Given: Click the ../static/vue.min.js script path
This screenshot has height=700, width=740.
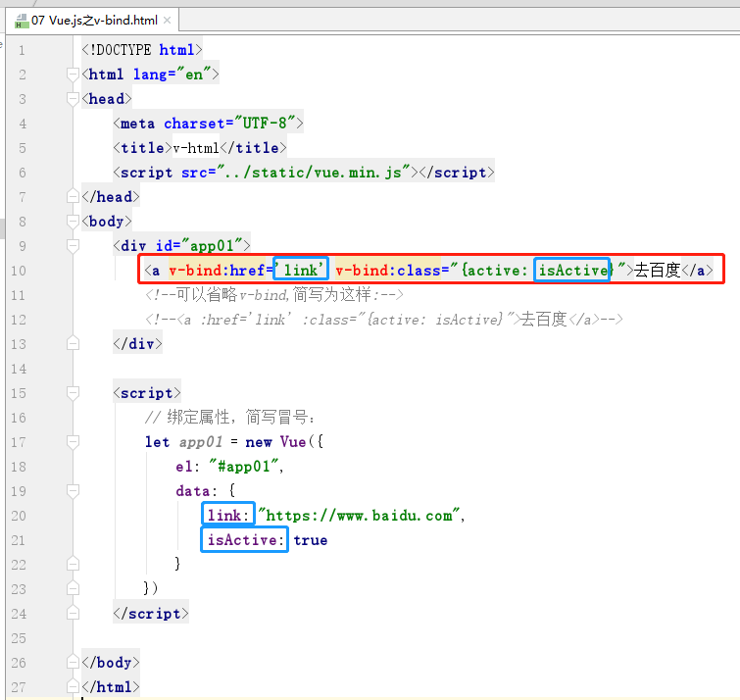Looking at the screenshot, I should 314,173.
